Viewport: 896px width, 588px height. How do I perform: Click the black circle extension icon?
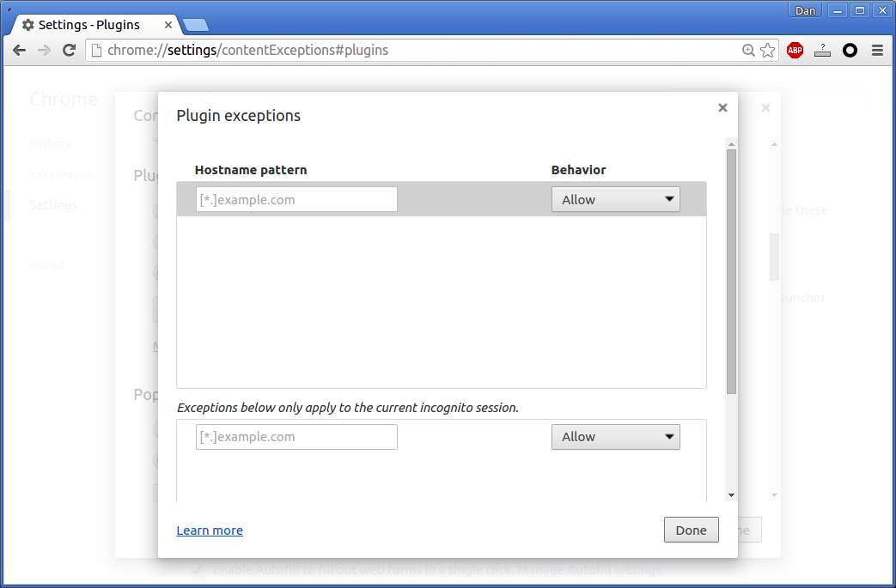850,51
